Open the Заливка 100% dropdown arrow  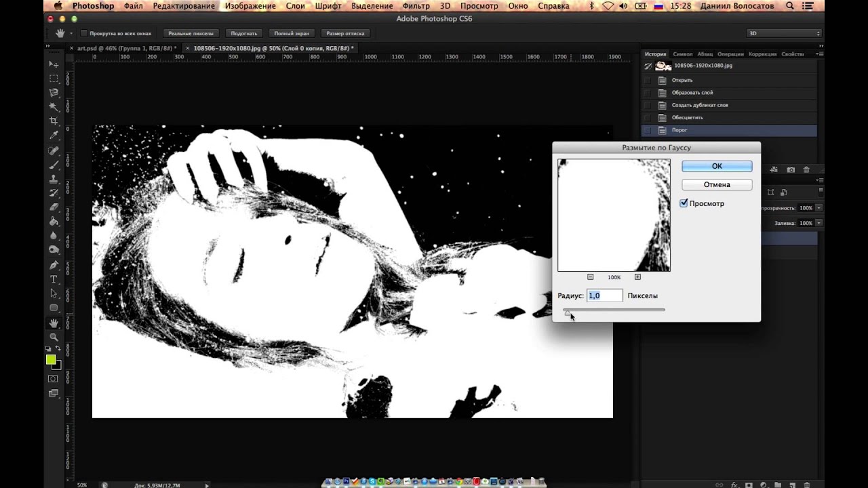(819, 223)
